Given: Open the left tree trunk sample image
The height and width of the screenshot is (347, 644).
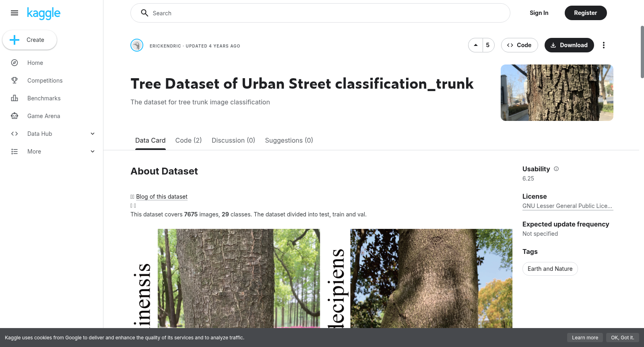Looking at the screenshot, I should pos(239,278).
